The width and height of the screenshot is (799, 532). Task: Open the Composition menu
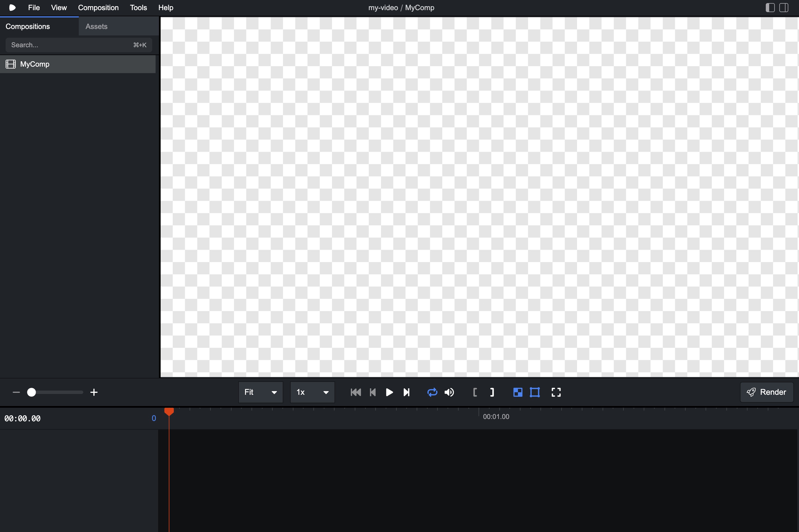(x=98, y=8)
